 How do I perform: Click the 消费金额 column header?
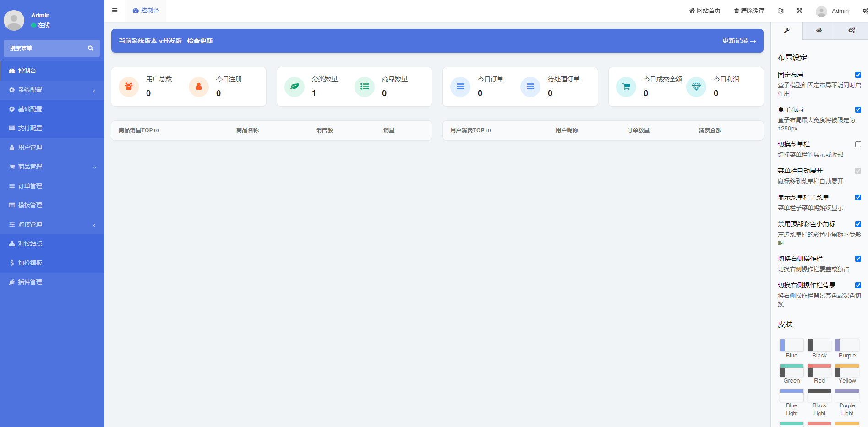(710, 130)
